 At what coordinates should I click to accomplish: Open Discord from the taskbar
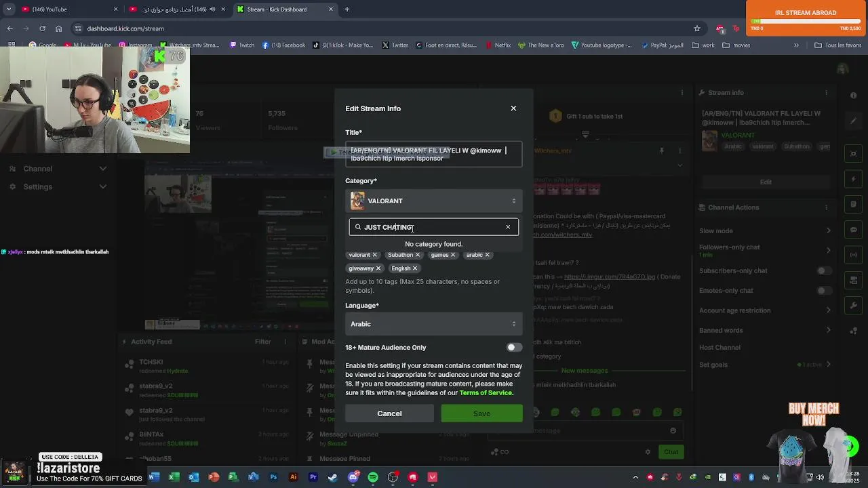tap(353, 477)
